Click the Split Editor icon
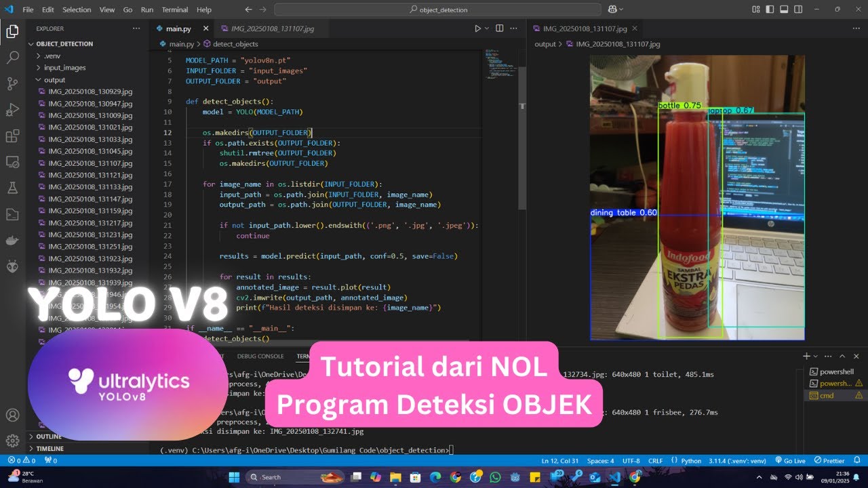 (500, 28)
